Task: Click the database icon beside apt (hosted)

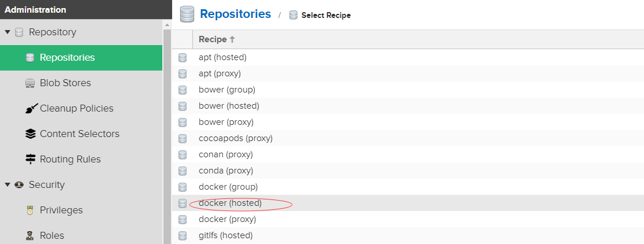Action: tap(183, 58)
